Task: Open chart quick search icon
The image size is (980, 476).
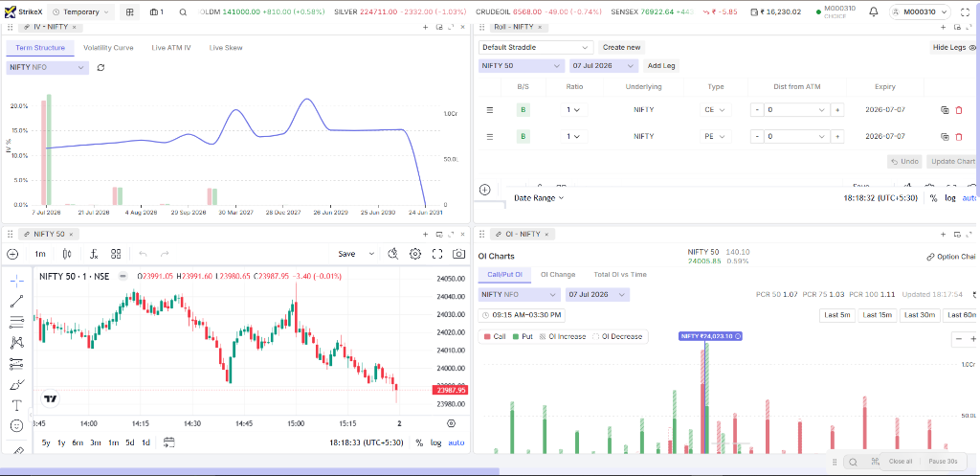Action: click(x=393, y=254)
